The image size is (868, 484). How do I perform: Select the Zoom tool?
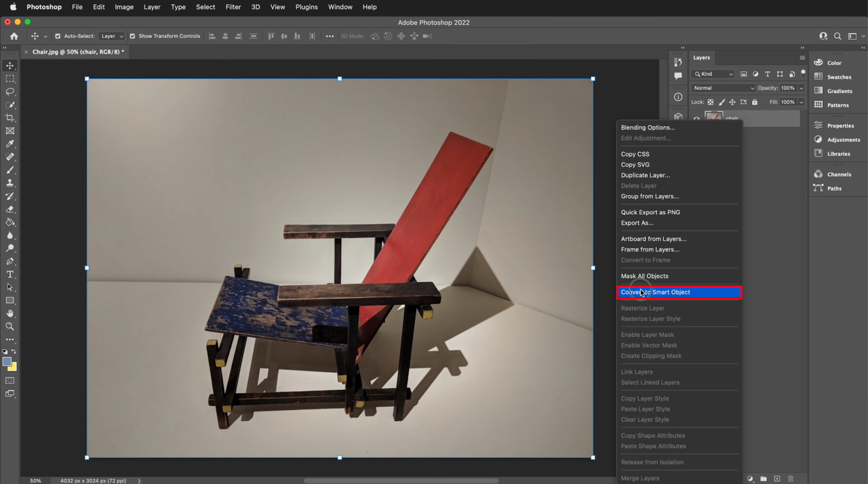(10, 327)
